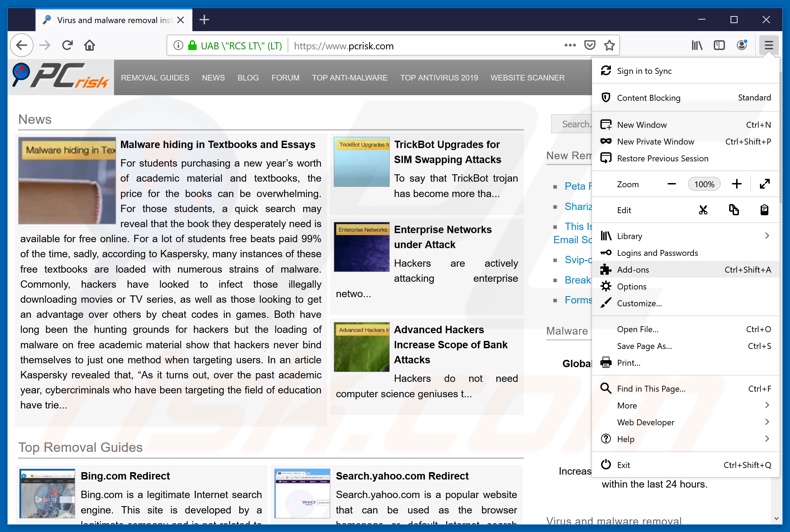Open a New Private Window
Image resolution: width=790 pixels, height=532 pixels.
[x=686, y=142]
